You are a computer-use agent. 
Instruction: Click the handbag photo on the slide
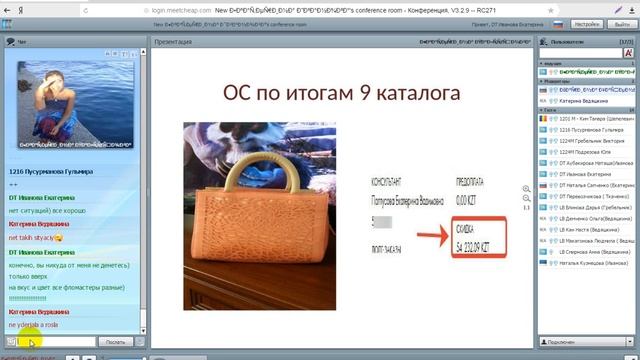tap(260, 216)
